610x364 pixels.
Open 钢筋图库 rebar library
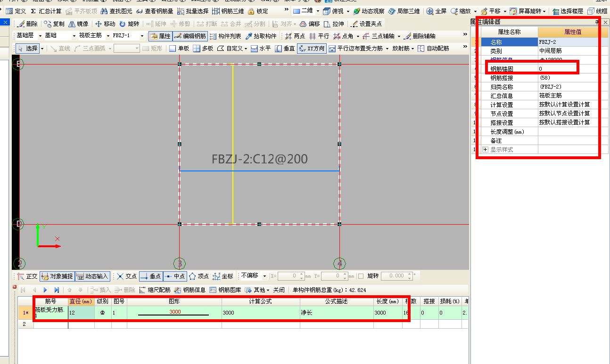coord(225,290)
